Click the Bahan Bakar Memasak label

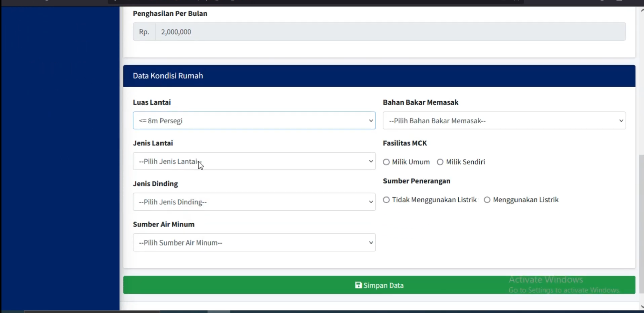(421, 102)
